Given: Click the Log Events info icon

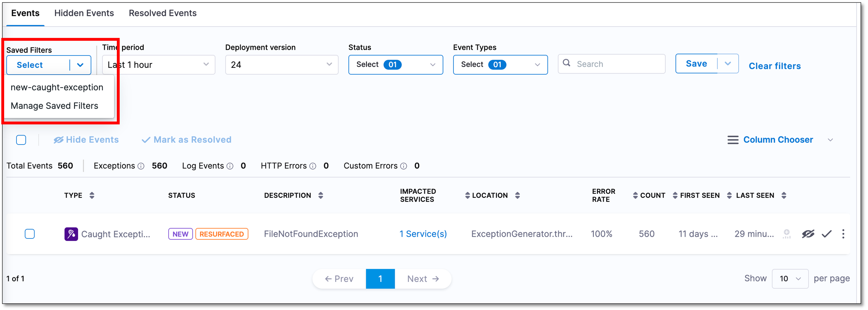Looking at the screenshot, I should pyautogui.click(x=230, y=166).
